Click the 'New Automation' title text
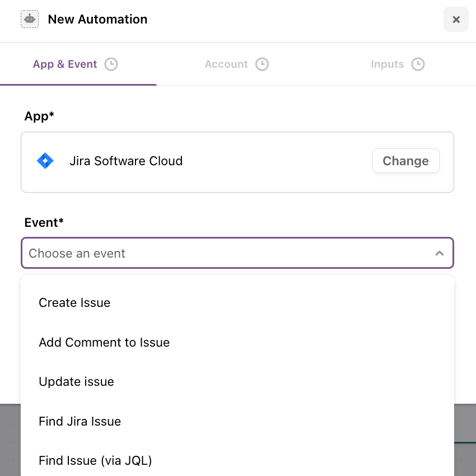Viewport: 476px width, 476px height. click(x=97, y=20)
